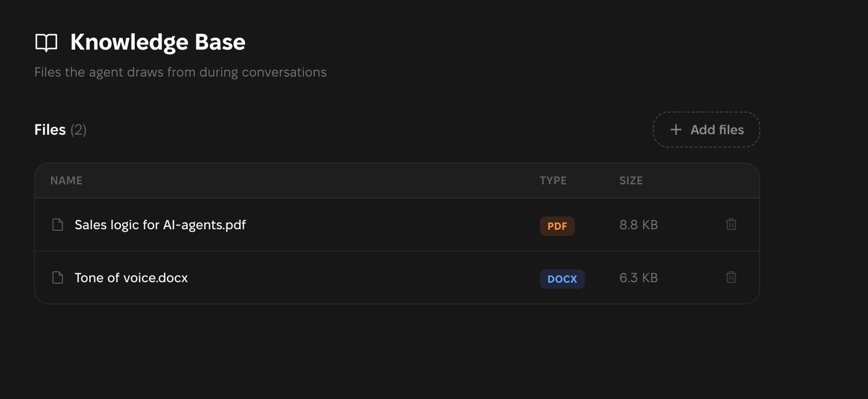The width and height of the screenshot is (868, 399).
Task: Click the plus icon in Add files
Action: tap(676, 130)
